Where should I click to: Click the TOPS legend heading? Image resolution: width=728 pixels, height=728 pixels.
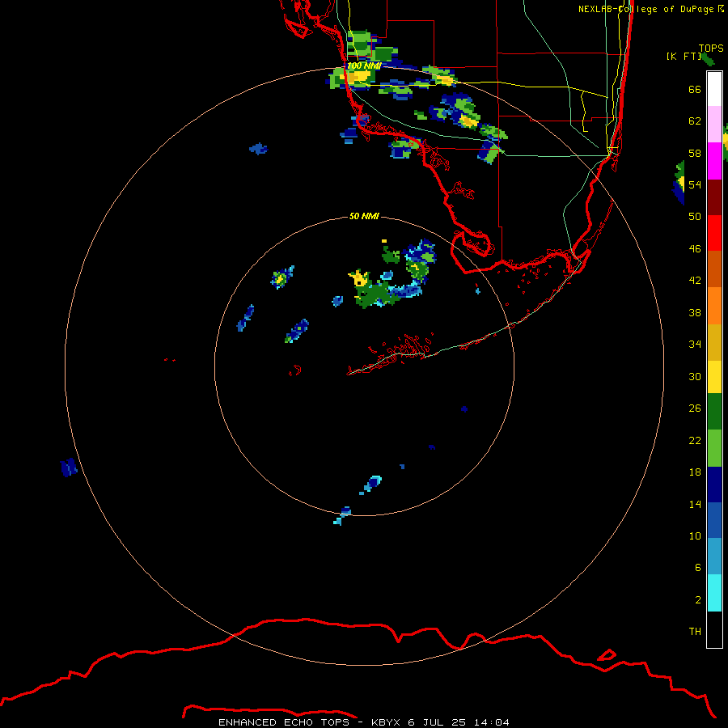click(x=711, y=48)
